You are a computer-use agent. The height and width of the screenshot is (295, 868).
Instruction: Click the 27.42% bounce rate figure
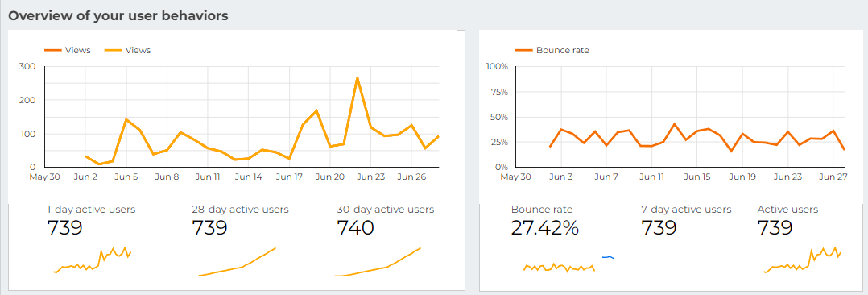[x=544, y=228]
